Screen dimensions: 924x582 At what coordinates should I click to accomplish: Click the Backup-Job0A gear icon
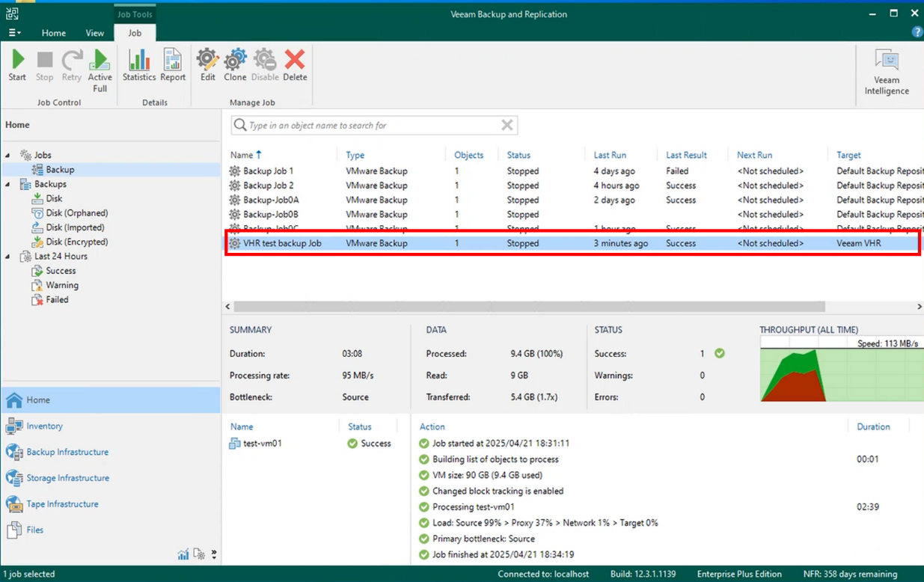(x=235, y=200)
